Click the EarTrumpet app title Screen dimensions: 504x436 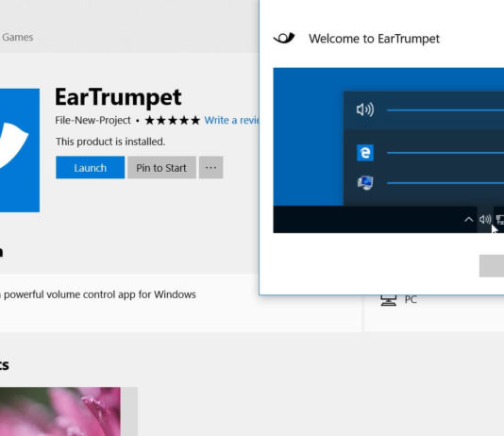pyautogui.click(x=118, y=97)
